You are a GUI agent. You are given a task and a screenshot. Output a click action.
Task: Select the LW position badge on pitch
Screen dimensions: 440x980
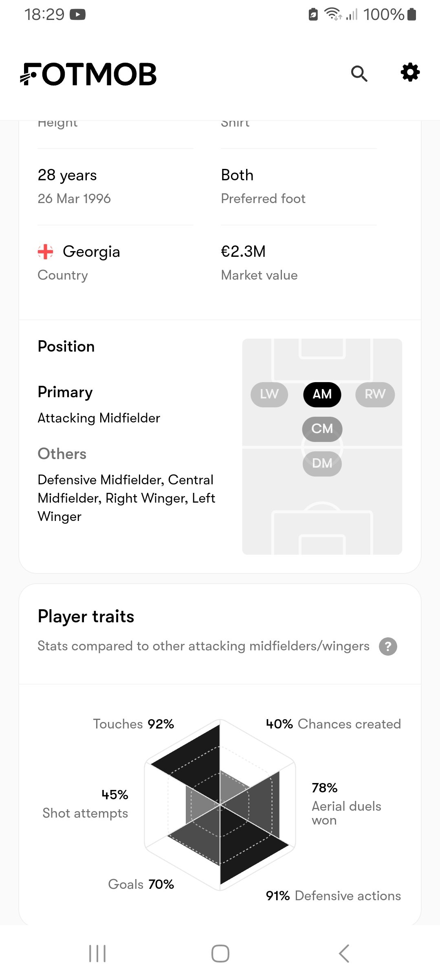(269, 394)
